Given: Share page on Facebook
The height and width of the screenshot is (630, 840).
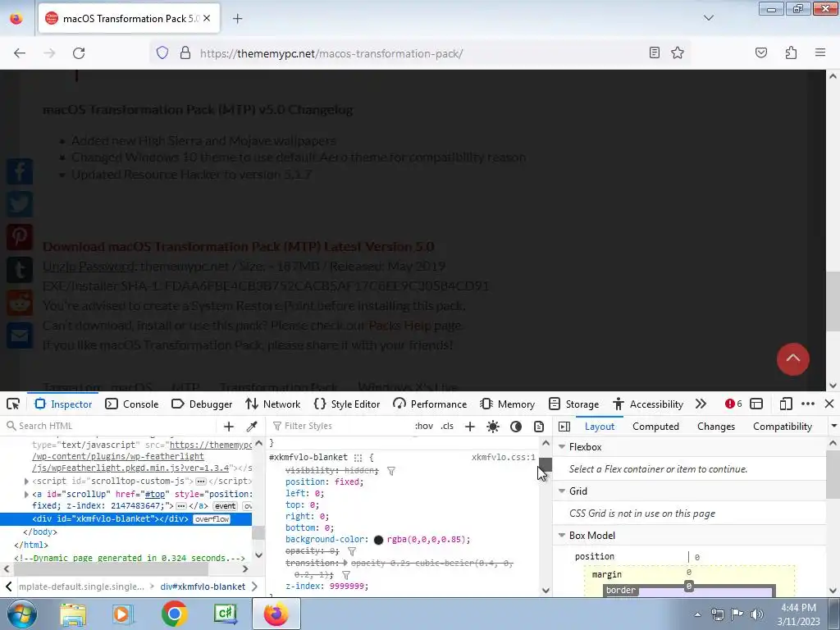Looking at the screenshot, I should pos(20,171).
